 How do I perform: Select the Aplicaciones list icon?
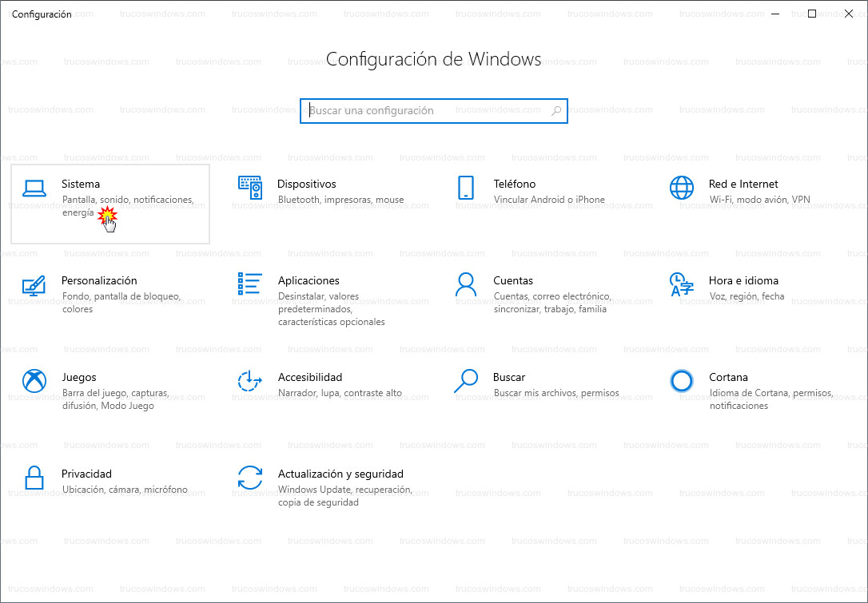[x=250, y=284]
